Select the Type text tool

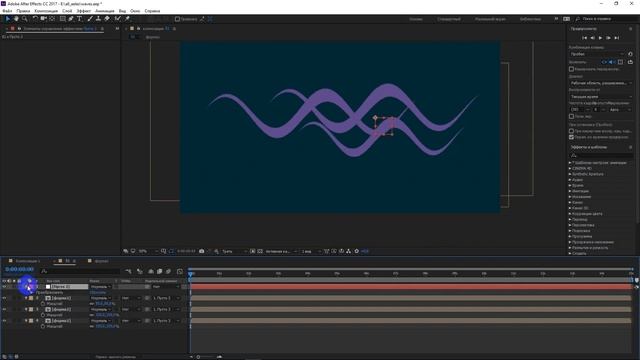pyautogui.click(x=79, y=19)
